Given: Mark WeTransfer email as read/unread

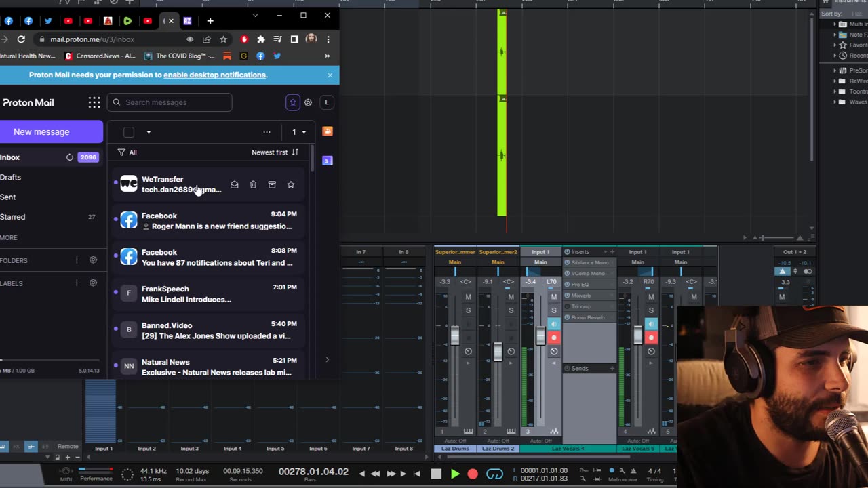Looking at the screenshot, I should click(234, 184).
